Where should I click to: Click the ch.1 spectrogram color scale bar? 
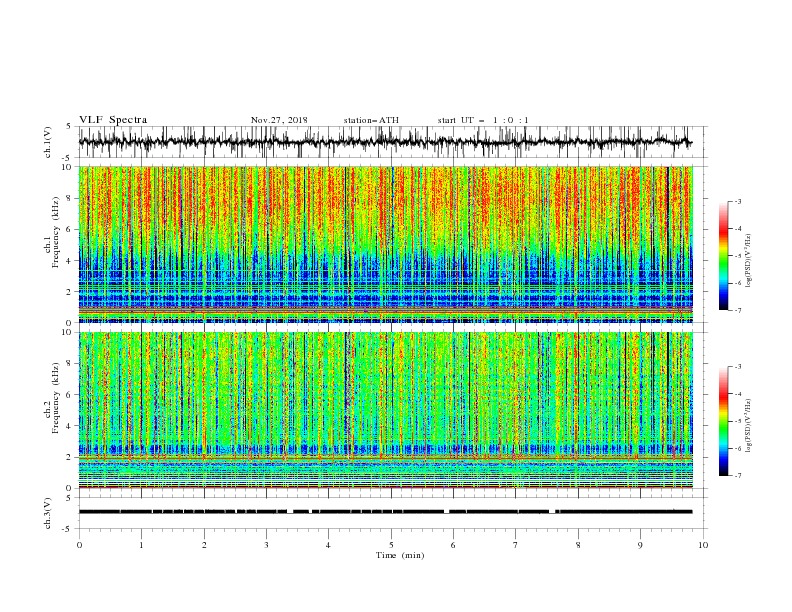click(x=724, y=255)
